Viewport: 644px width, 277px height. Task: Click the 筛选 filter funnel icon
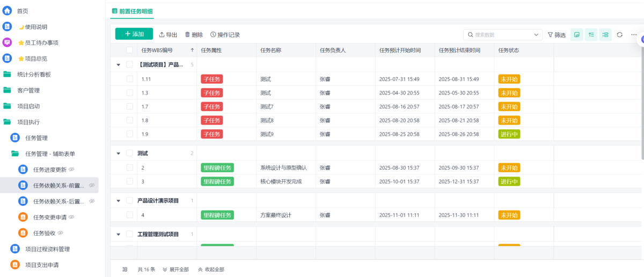pos(550,35)
